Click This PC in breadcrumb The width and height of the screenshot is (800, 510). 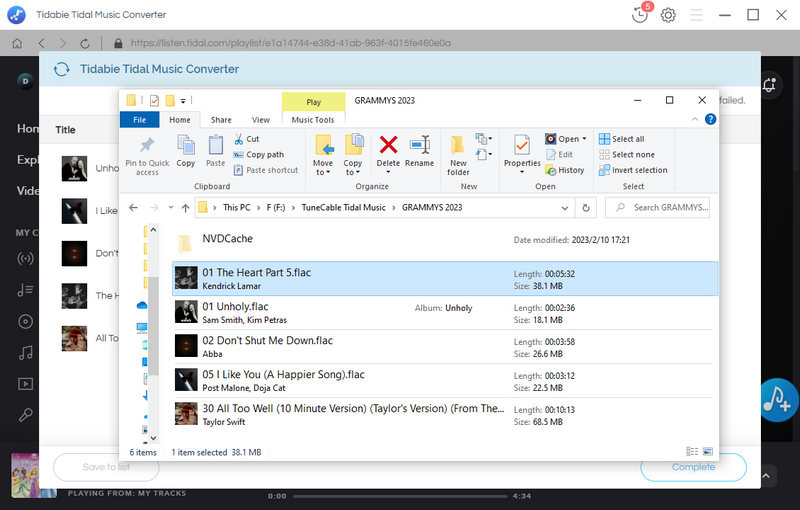237,208
